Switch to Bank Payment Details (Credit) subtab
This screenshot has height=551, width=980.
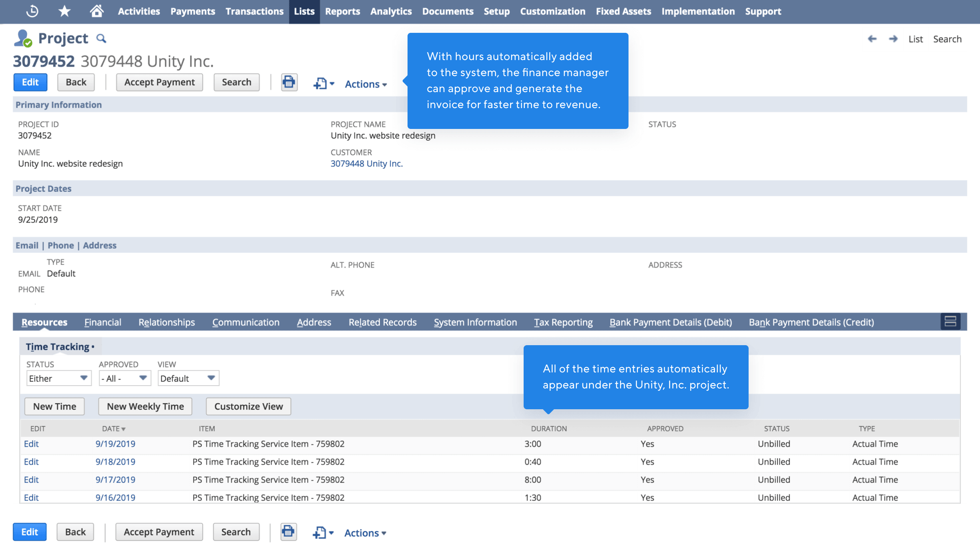pyautogui.click(x=811, y=322)
